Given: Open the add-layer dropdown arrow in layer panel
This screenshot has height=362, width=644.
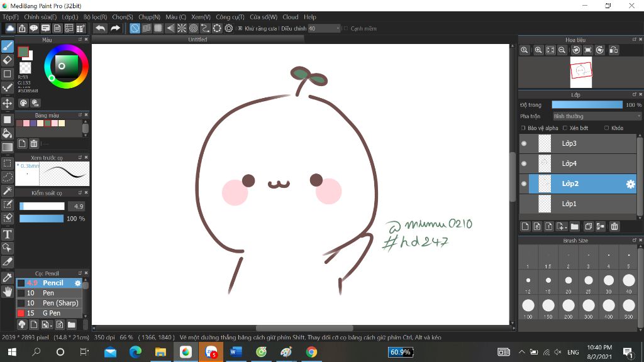Looking at the screenshot, I should [x=565, y=228].
